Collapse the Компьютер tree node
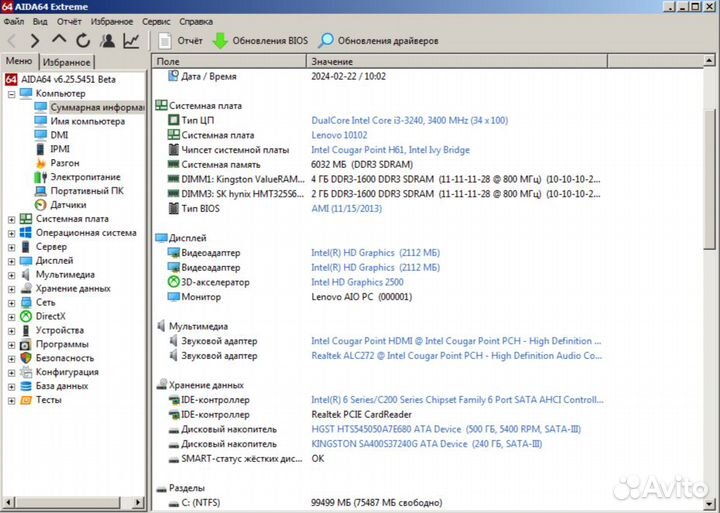Viewport: 720px width, 513px height. coord(11,94)
